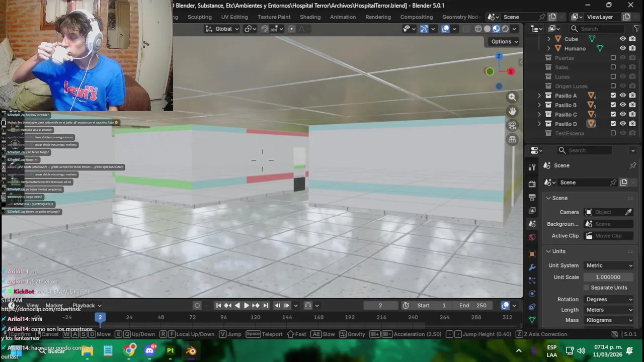
Task: Open the Render properties tab icon
Action: point(532,184)
